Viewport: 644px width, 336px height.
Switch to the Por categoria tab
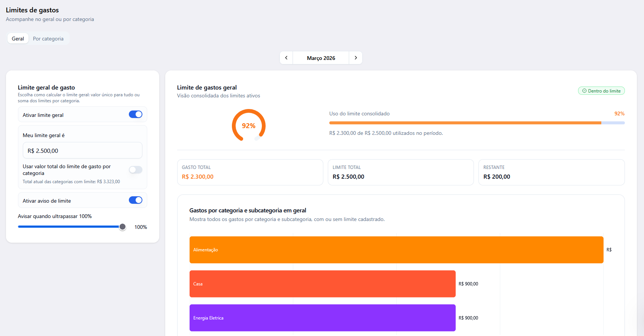click(x=48, y=39)
